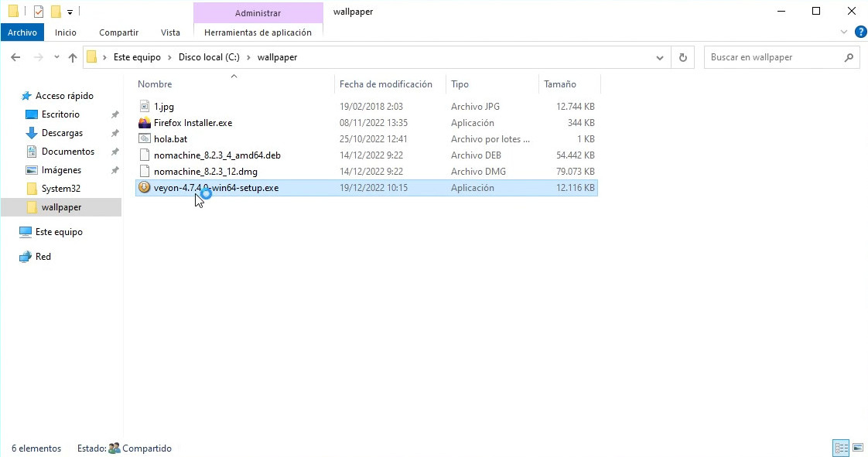Click the hola.bat batch file icon
The height and width of the screenshot is (457, 868).
click(145, 139)
